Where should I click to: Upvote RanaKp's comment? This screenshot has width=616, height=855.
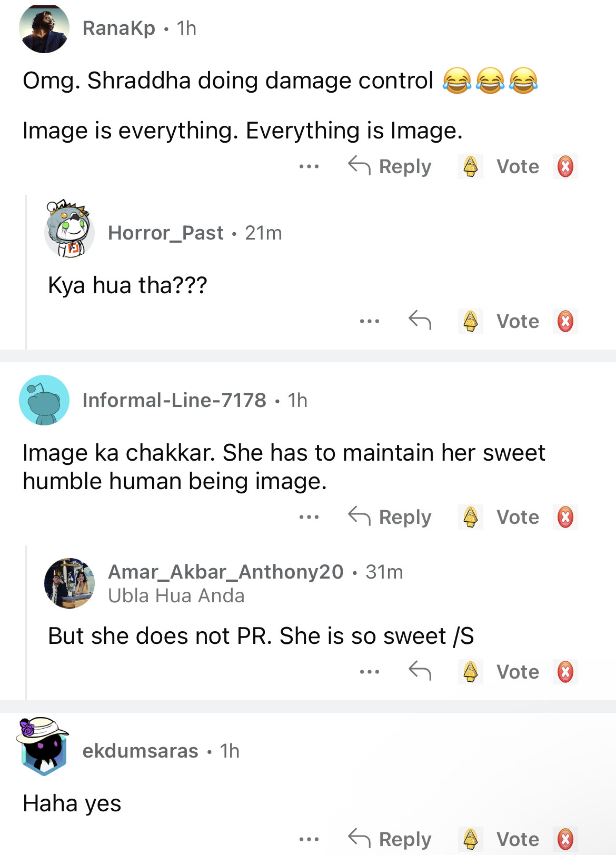pos(470,167)
